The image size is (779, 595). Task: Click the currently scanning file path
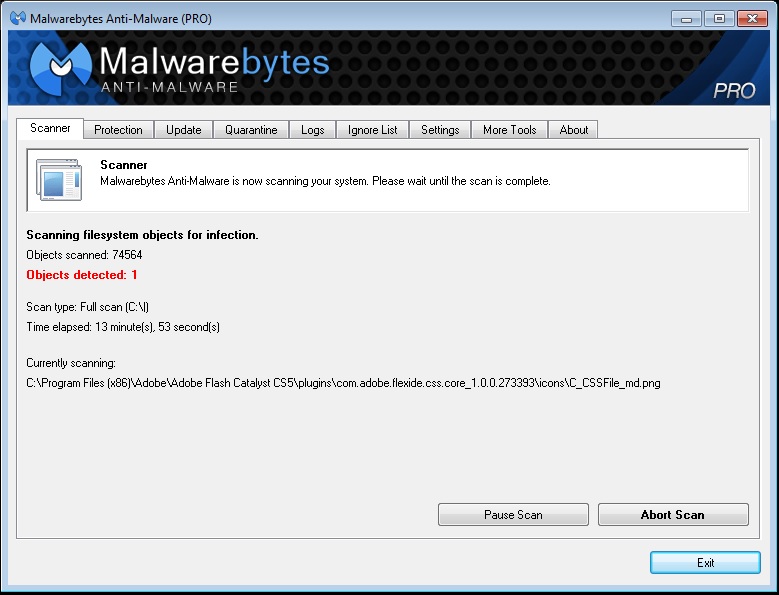pyautogui.click(x=343, y=383)
